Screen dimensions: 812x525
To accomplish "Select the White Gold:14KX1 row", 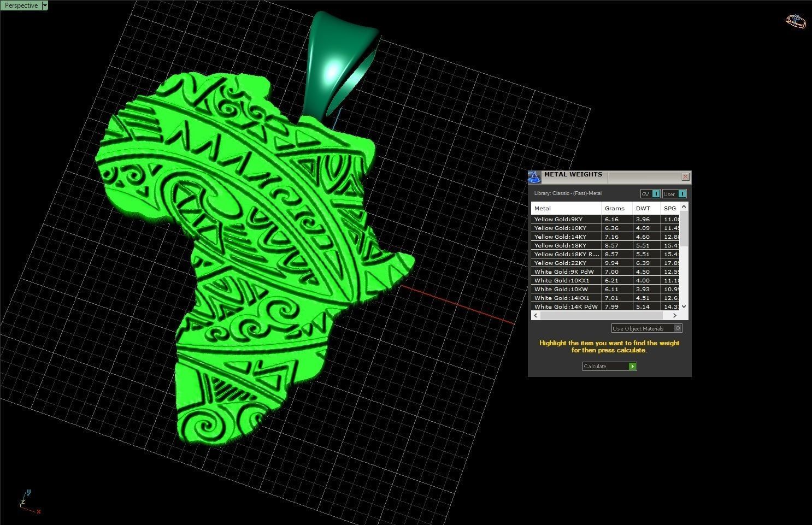I will tap(605, 298).
